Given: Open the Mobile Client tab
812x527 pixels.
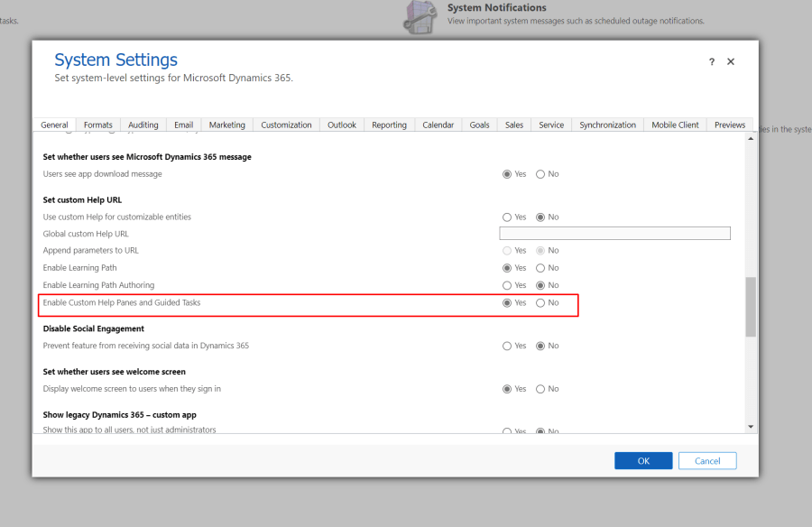Looking at the screenshot, I should click(675, 125).
